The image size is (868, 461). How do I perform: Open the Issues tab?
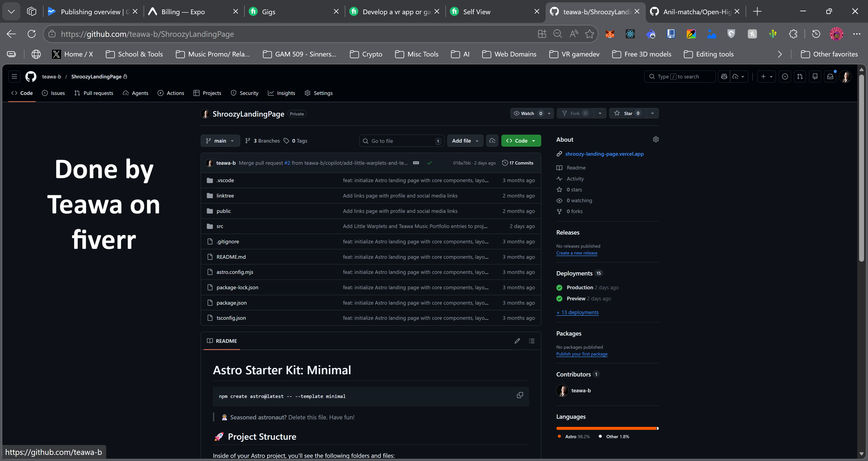(53, 93)
